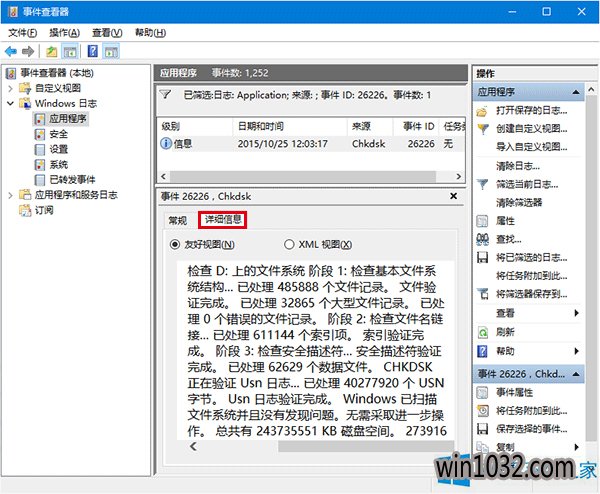Click the Find (查找) binoculars action

(x=509, y=239)
